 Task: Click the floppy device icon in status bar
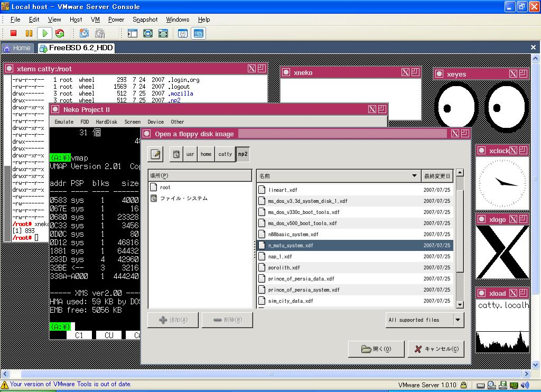tap(503, 385)
